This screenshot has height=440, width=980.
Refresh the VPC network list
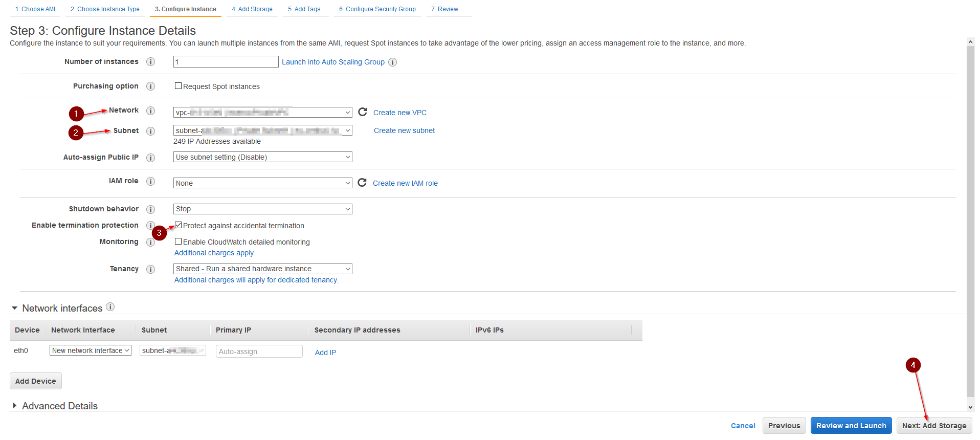[363, 112]
